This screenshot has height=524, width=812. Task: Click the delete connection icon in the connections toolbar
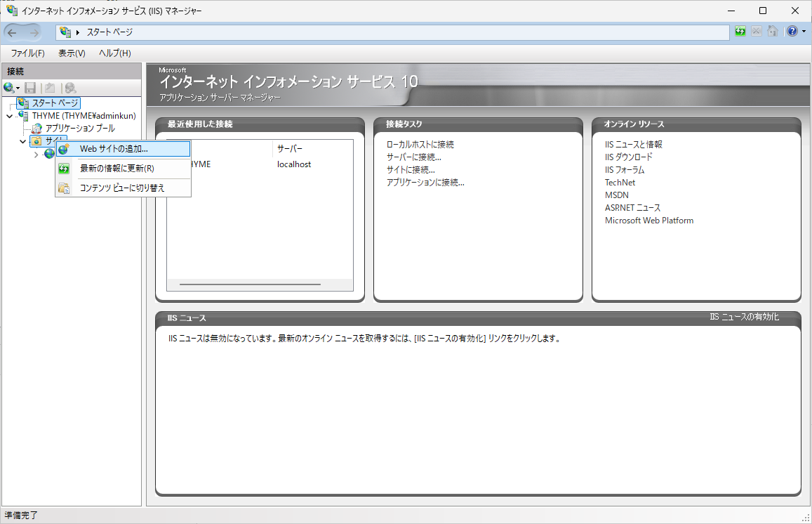(x=70, y=88)
